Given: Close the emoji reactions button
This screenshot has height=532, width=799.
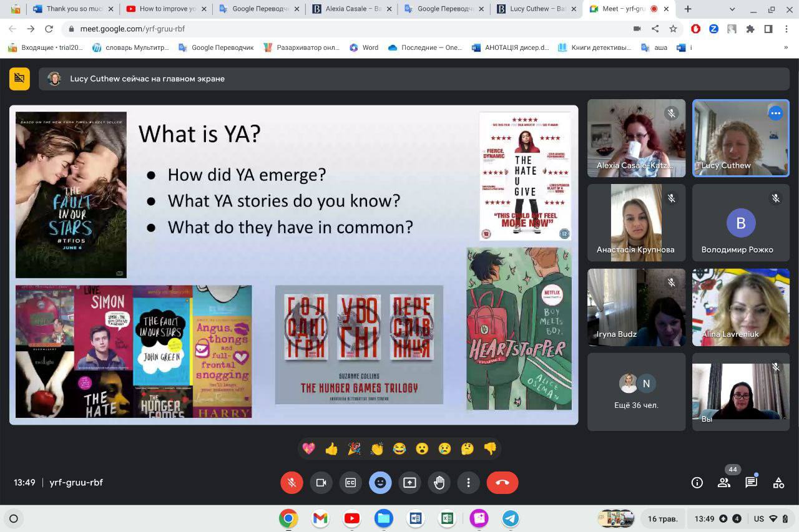Looking at the screenshot, I should click(380, 483).
